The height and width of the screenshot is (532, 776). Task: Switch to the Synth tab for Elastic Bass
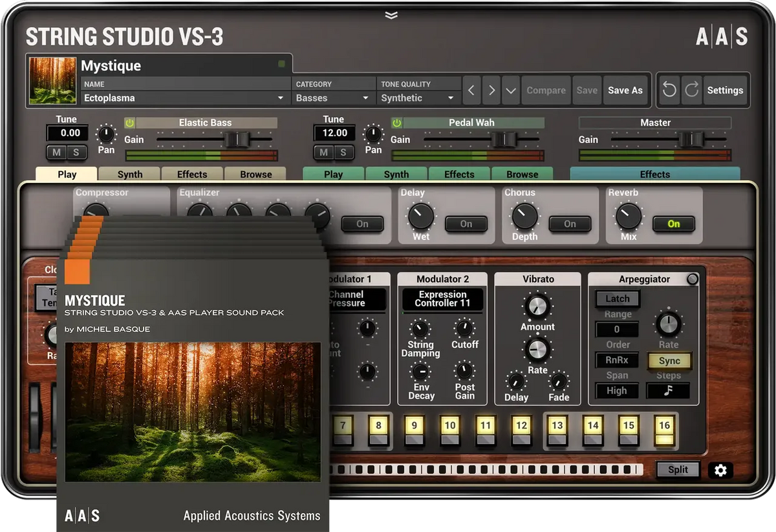point(129,174)
